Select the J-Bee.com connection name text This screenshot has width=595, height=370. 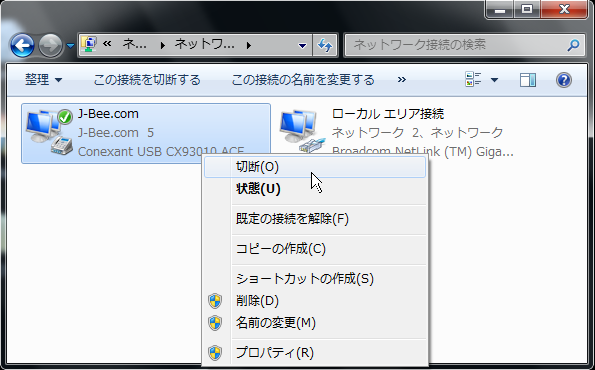pos(108,113)
